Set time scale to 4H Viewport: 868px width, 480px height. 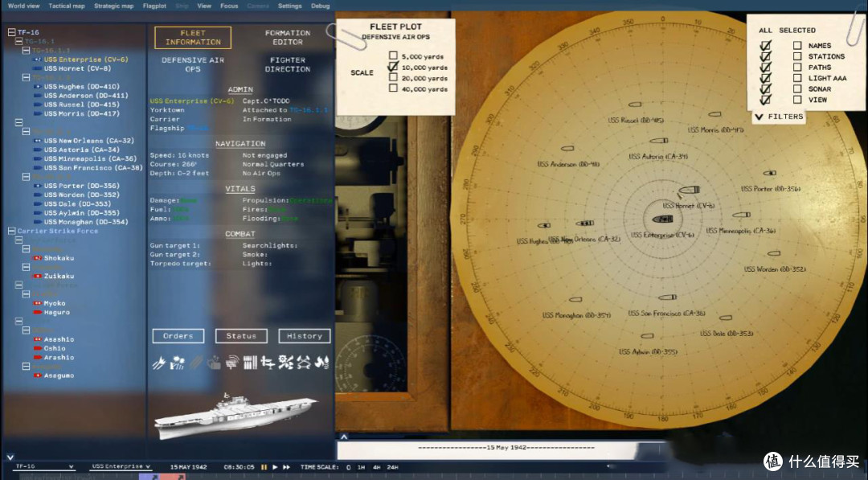pos(376,467)
